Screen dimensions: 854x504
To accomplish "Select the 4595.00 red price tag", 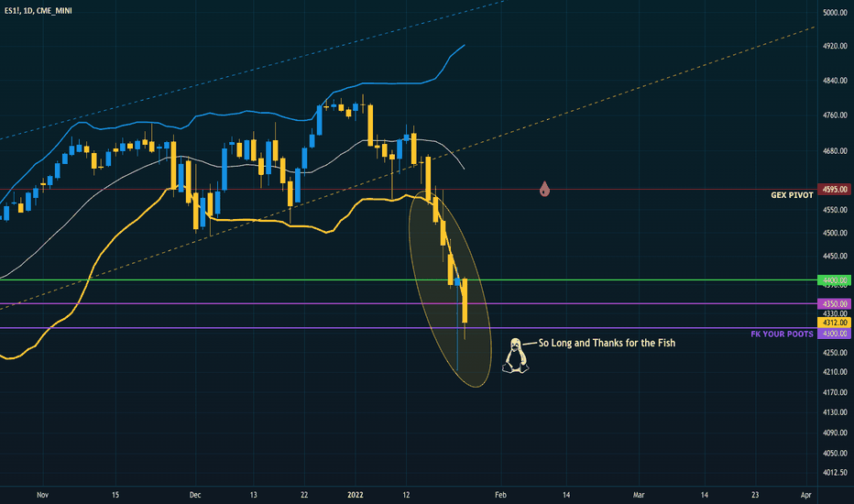I will (x=835, y=189).
